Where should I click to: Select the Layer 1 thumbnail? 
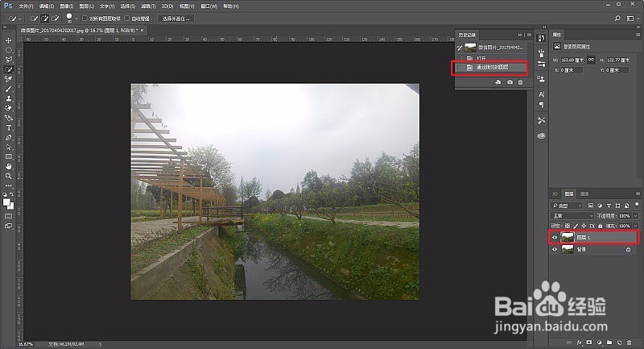pyautogui.click(x=568, y=237)
